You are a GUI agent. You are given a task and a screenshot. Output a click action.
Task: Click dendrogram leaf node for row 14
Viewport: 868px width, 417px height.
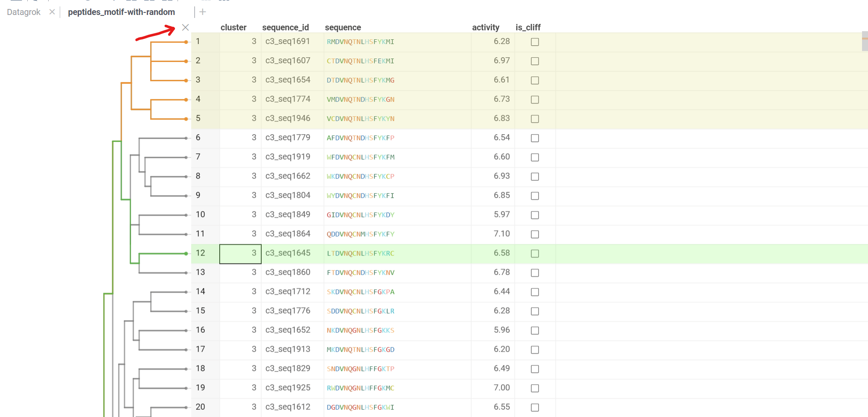pyautogui.click(x=186, y=292)
